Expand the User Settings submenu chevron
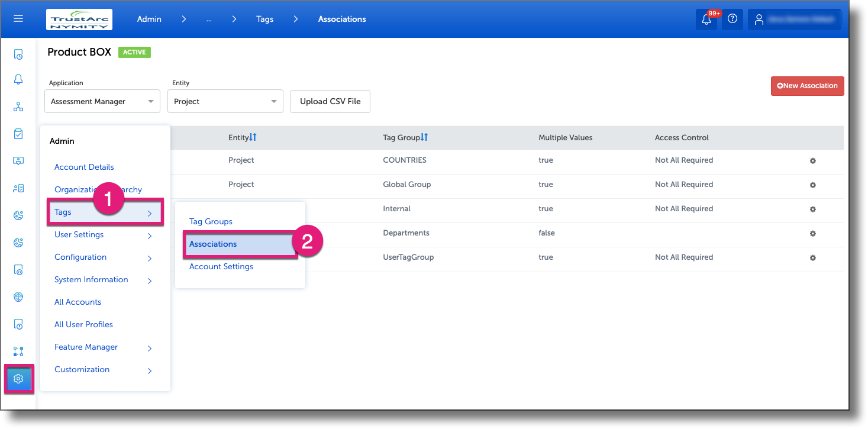The image size is (868, 429). pyautogui.click(x=150, y=236)
